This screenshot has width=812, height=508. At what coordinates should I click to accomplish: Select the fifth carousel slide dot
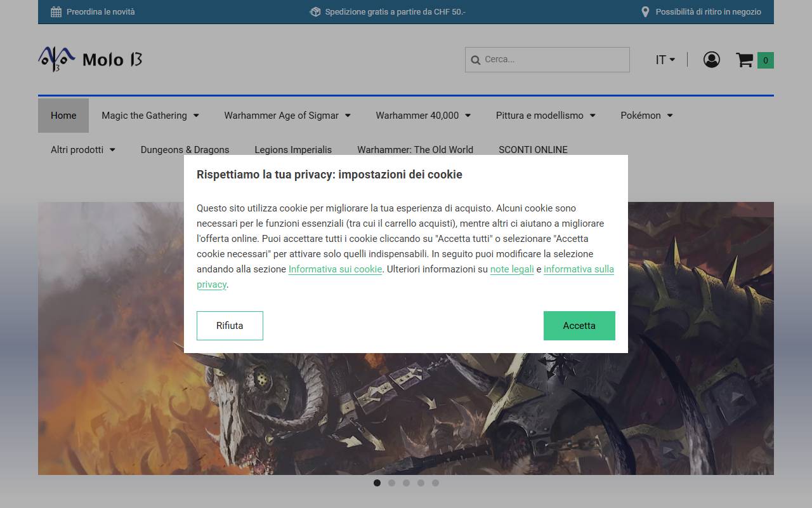435,483
